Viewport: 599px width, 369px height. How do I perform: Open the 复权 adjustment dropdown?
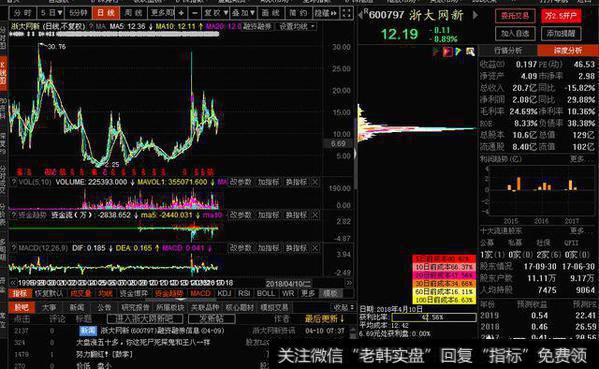pyautogui.click(x=215, y=13)
